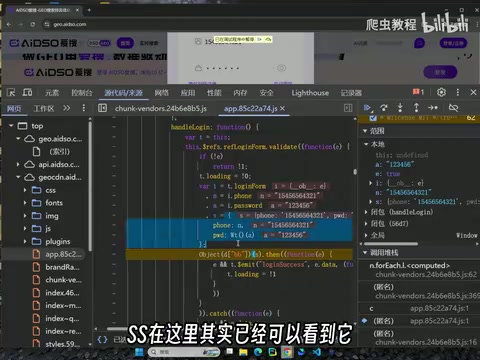This screenshot has height=360, width=480.
Task: Resume script execution in debugger
Action: (368, 108)
